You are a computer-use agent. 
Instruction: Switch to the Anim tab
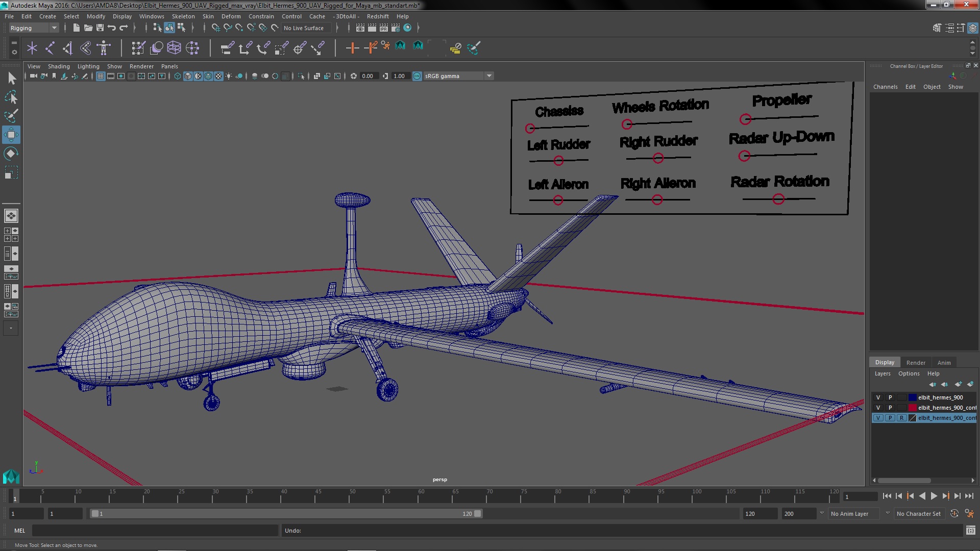pos(944,363)
